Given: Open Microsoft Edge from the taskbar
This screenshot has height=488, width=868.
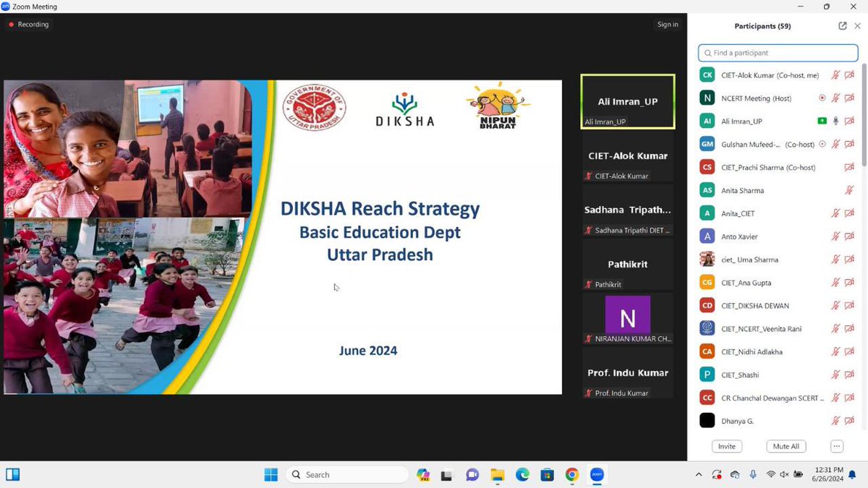Looking at the screenshot, I should 522,475.
